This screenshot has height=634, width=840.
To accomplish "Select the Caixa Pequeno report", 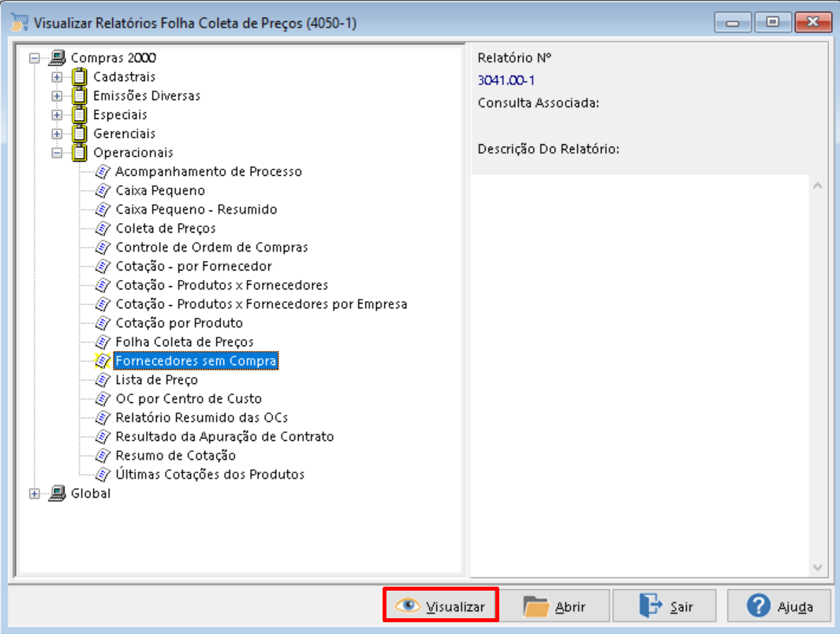I will tap(160, 191).
